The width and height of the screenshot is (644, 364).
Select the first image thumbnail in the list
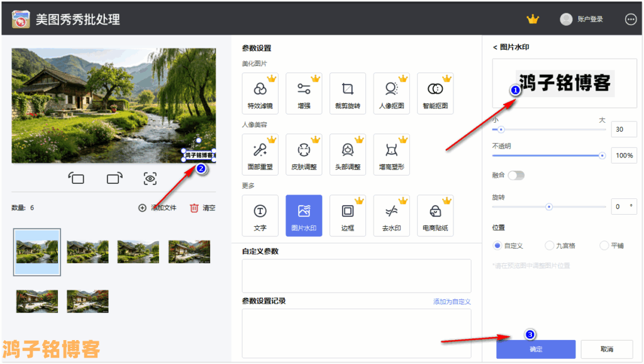click(x=38, y=252)
